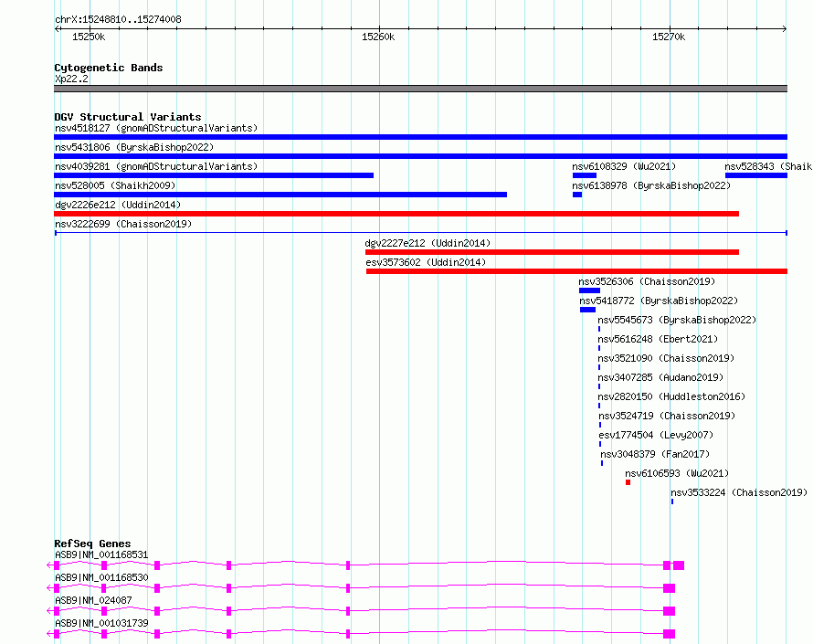Select the blue bar under nsv4039281
Viewport: 813px width, 644px height.
214,175
